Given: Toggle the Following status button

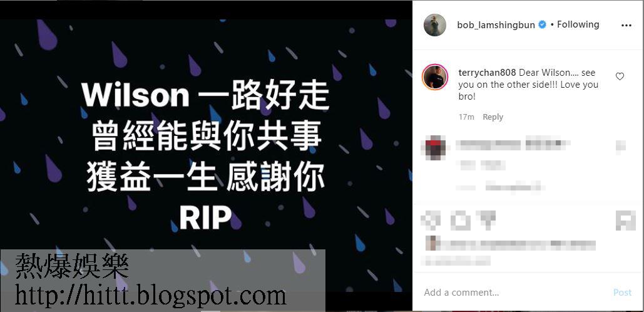Looking at the screenshot, I should tap(578, 24).
